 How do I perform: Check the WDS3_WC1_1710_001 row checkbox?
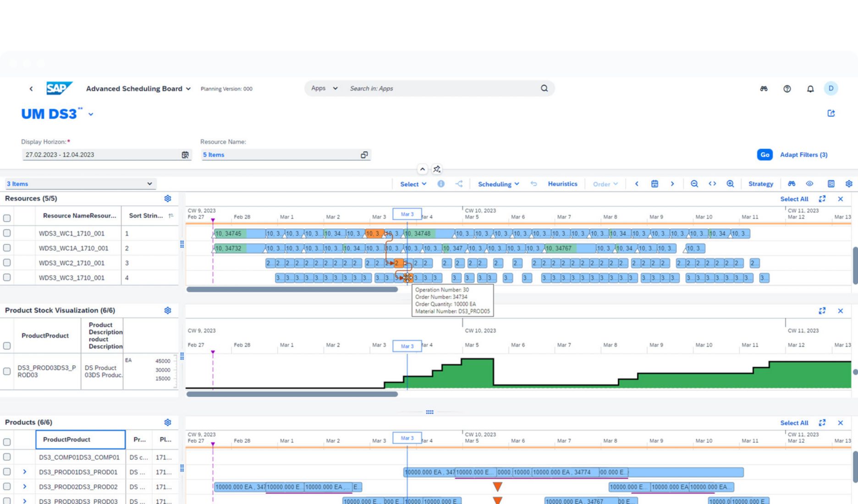click(7, 233)
